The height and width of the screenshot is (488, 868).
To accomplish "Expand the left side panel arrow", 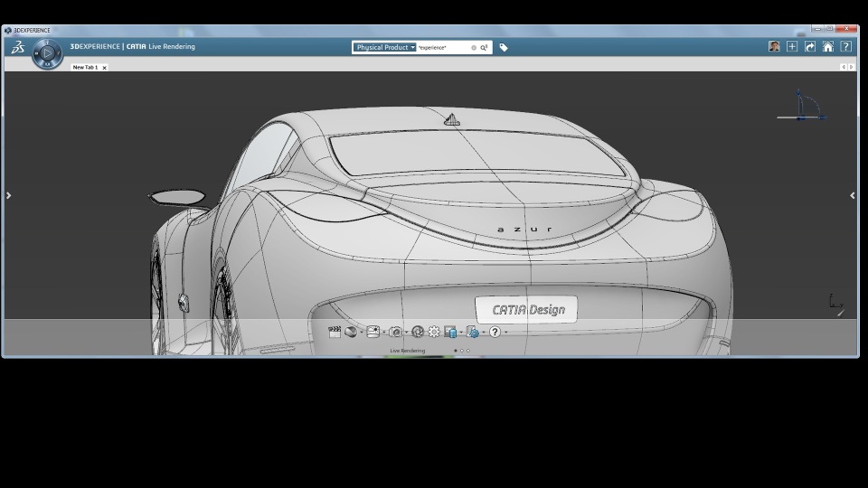I will pyautogui.click(x=8, y=195).
